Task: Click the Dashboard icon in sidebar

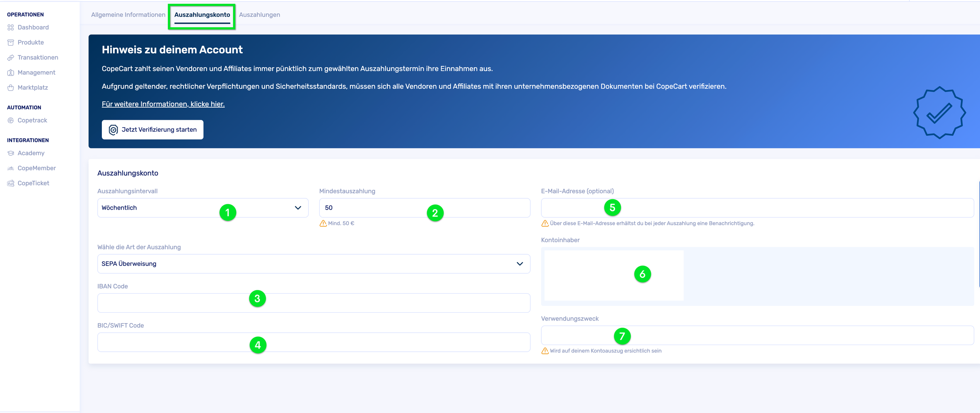Action: pyautogui.click(x=11, y=27)
